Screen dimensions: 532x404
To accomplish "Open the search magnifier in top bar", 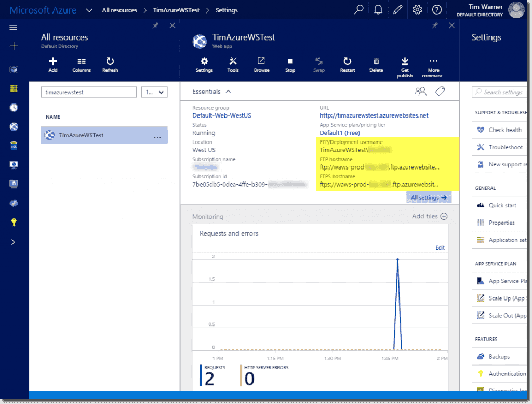I will click(x=358, y=9).
